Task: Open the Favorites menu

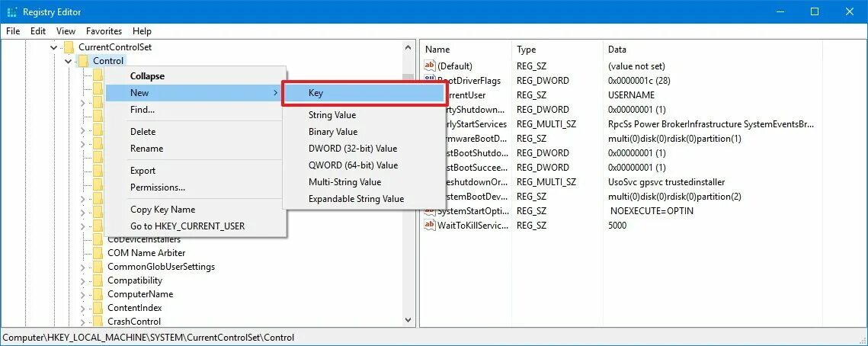Action: tap(104, 31)
